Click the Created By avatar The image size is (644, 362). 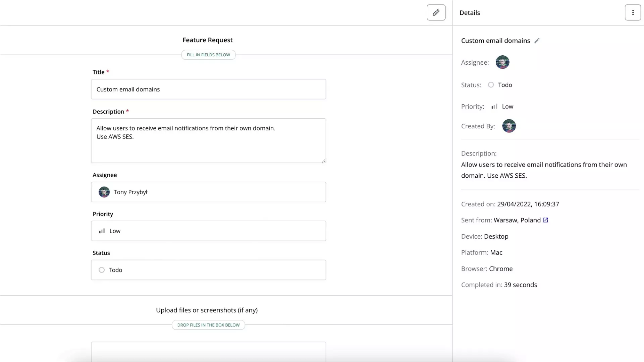point(509,126)
